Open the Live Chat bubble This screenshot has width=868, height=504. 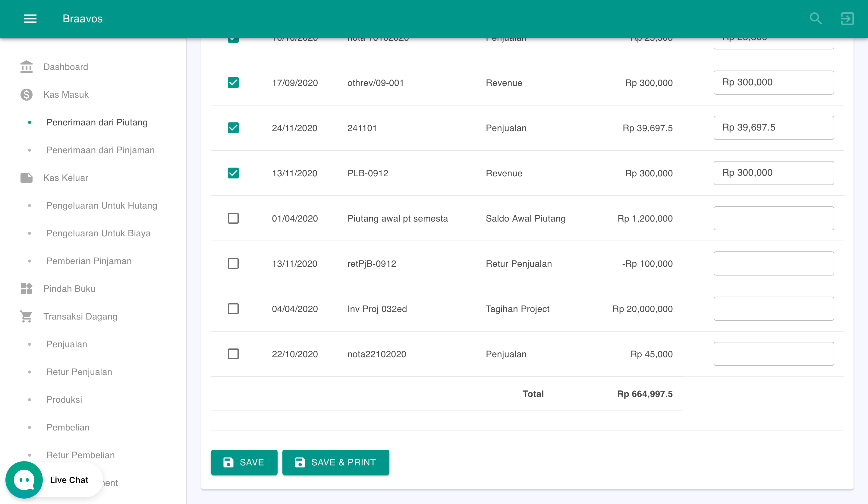point(24,480)
